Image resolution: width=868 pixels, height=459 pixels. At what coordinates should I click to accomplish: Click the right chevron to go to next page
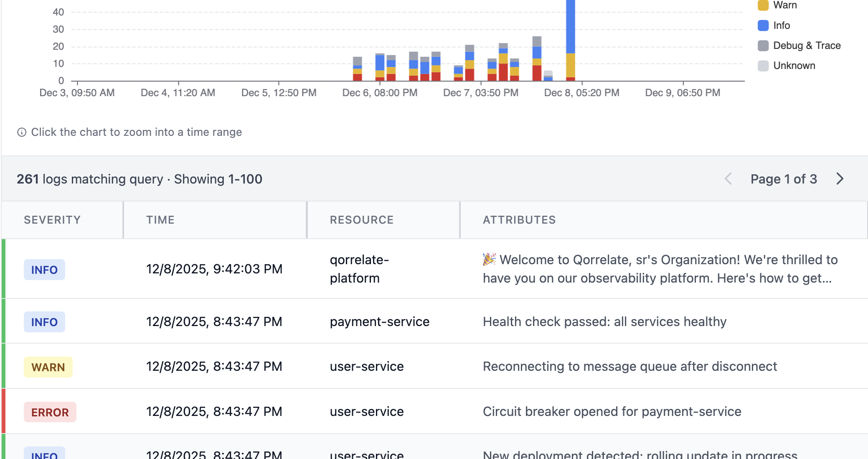click(840, 179)
